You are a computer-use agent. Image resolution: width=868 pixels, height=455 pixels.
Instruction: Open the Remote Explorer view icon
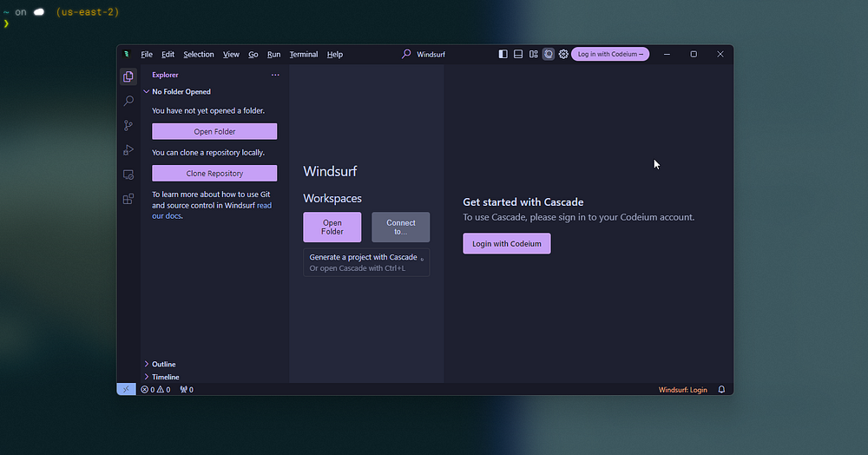128,175
